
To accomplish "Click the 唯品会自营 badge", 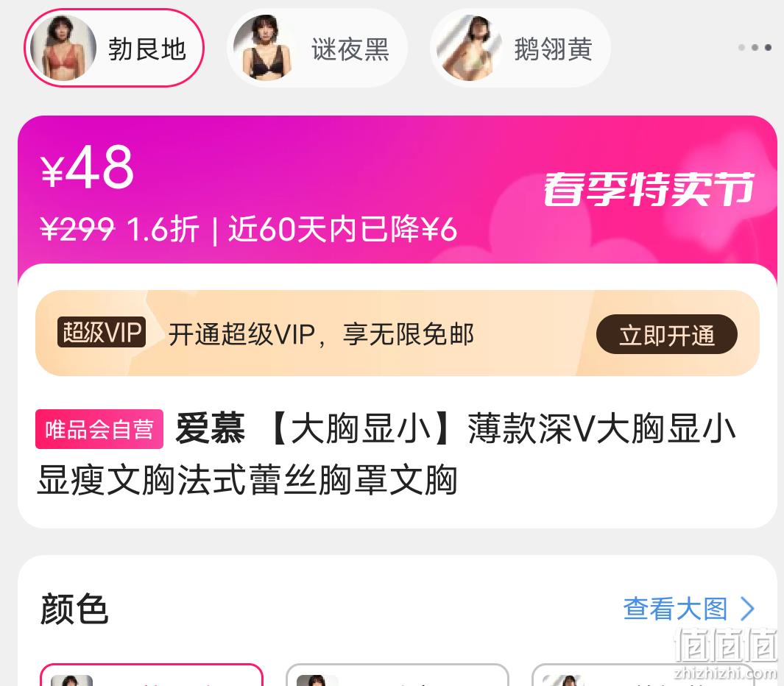I will (99, 429).
